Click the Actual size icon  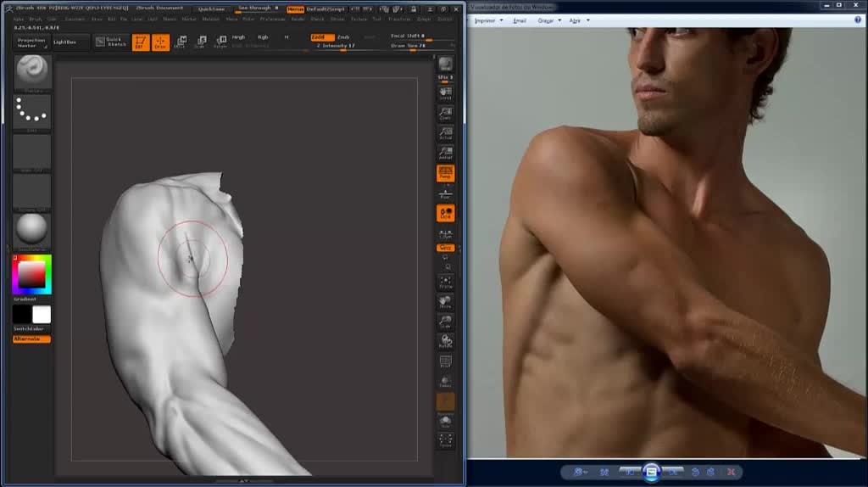(445, 133)
